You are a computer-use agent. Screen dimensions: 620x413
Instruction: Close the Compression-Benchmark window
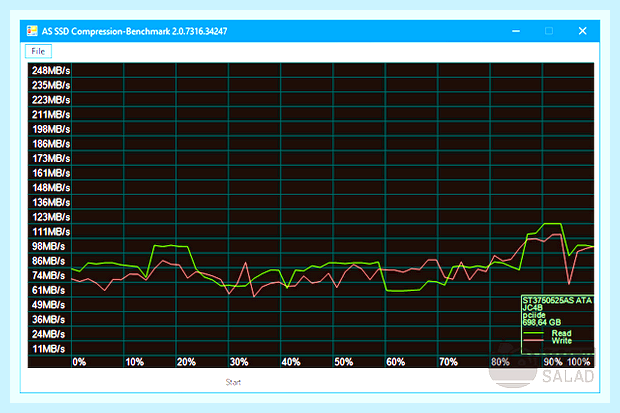(x=582, y=31)
